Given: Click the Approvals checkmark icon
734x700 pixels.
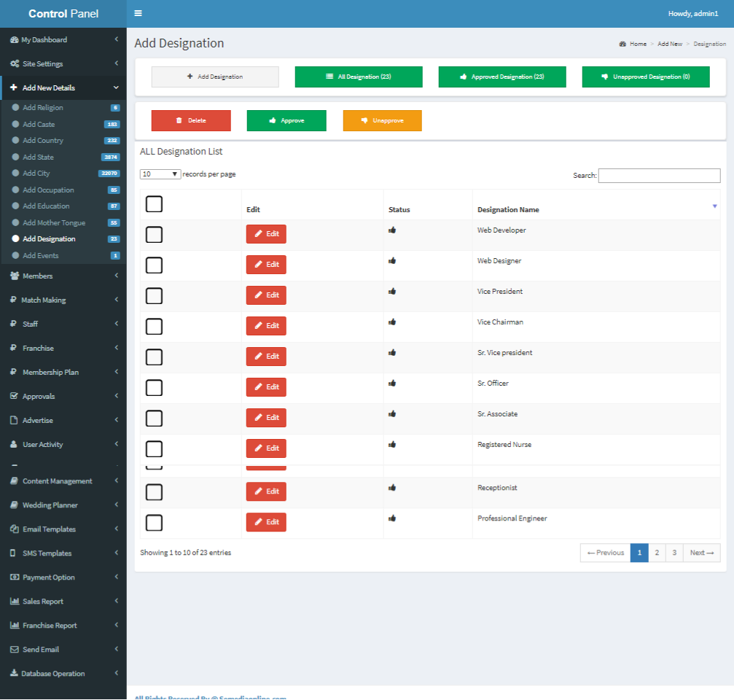Looking at the screenshot, I should coord(15,396).
